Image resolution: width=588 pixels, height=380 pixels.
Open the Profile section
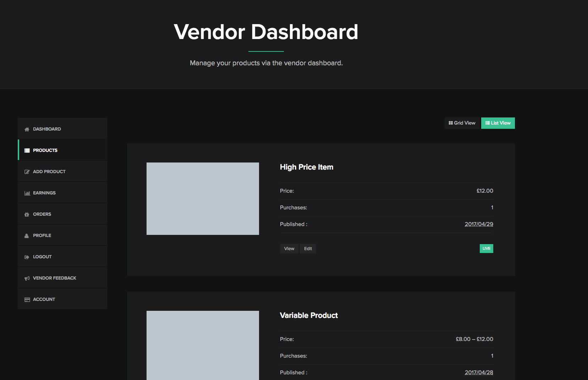pyautogui.click(x=62, y=235)
